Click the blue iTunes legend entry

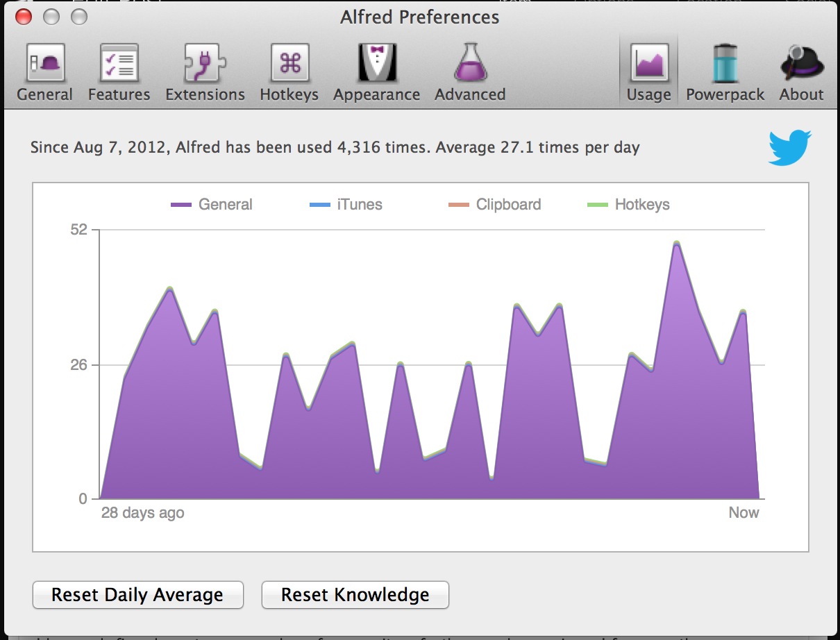(x=346, y=205)
